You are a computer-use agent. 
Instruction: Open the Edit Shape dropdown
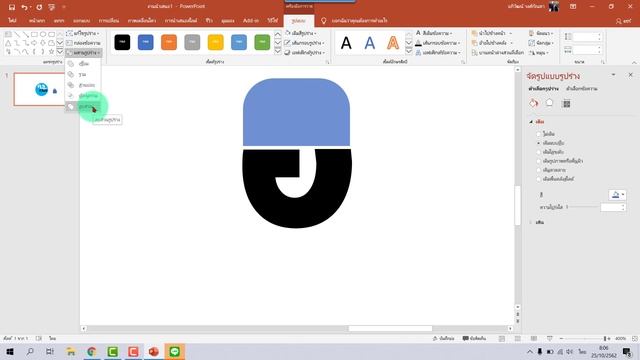(83, 33)
